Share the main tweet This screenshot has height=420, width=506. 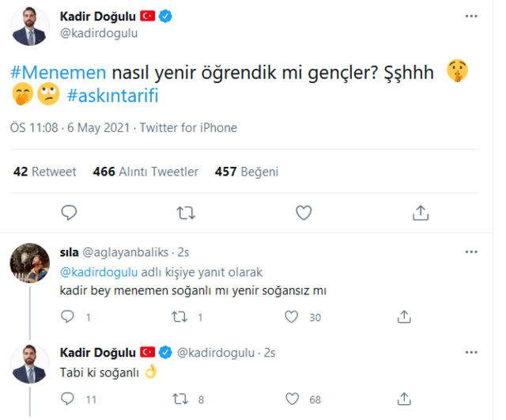tap(421, 212)
